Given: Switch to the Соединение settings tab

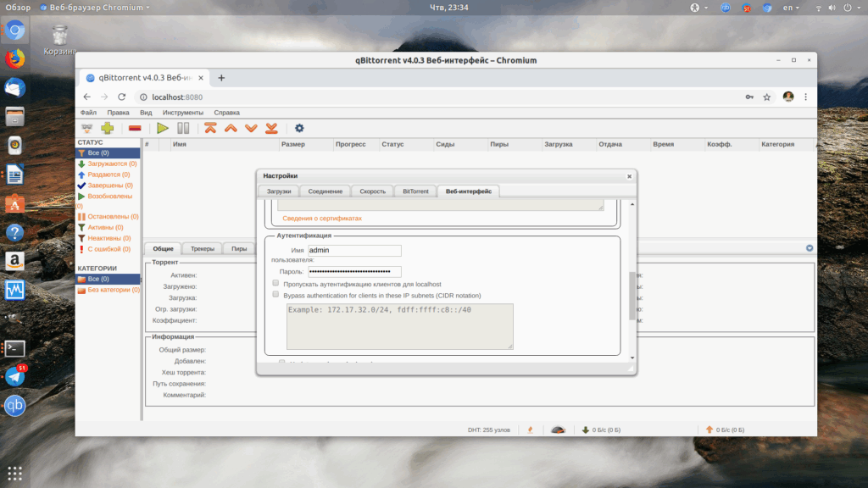Looking at the screenshot, I should [x=325, y=191].
